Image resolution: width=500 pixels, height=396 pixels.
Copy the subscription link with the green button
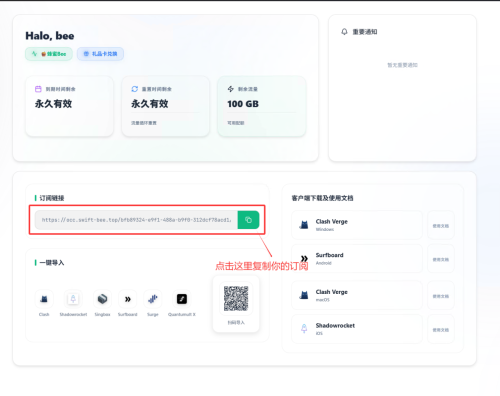[248, 220]
